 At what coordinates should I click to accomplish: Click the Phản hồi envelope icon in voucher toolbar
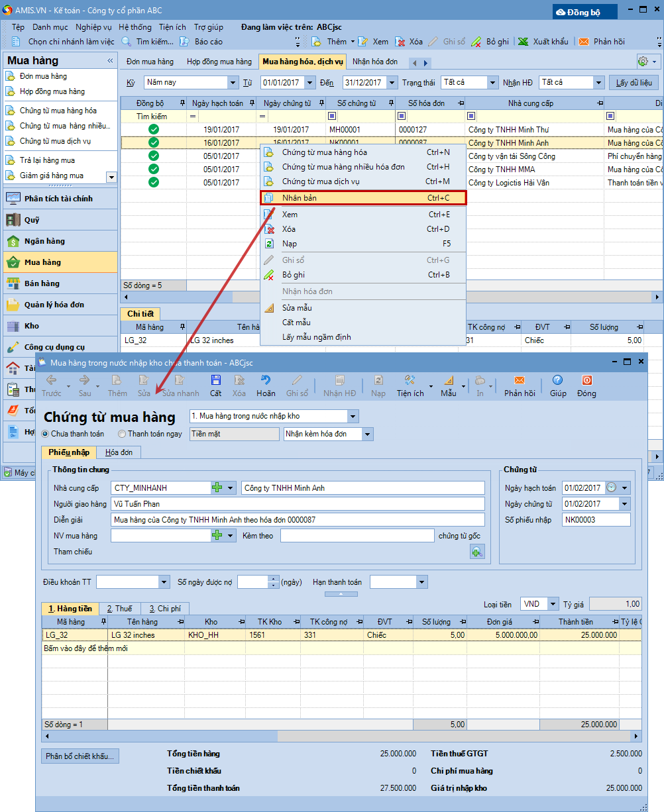click(519, 380)
